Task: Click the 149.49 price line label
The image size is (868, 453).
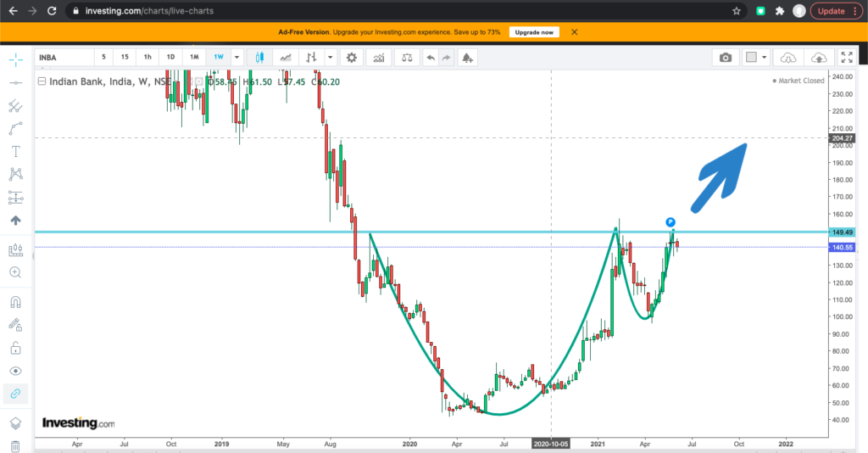Action: pos(842,232)
